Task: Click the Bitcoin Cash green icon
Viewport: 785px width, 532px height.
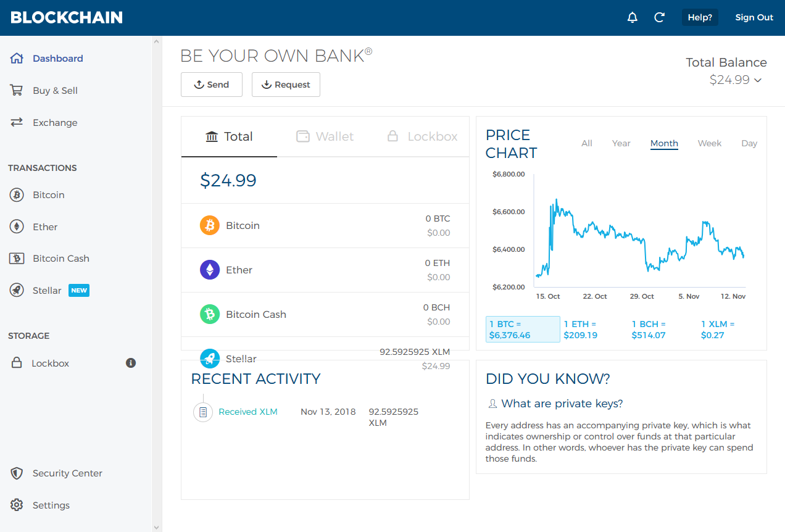Action: (x=210, y=314)
